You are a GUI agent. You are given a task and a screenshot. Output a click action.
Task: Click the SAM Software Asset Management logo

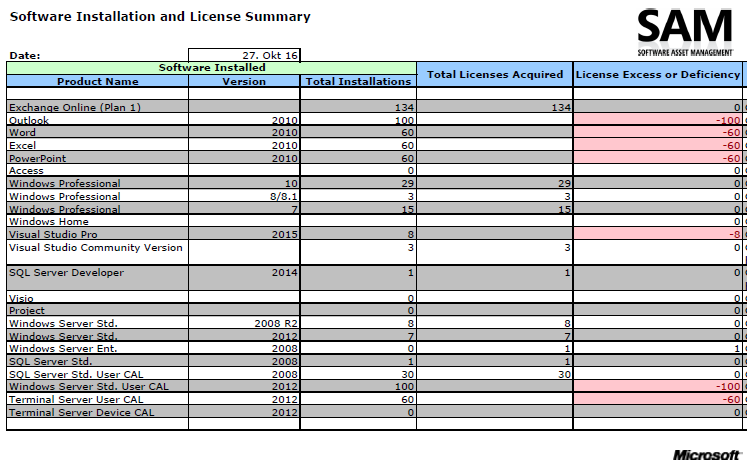685,32
